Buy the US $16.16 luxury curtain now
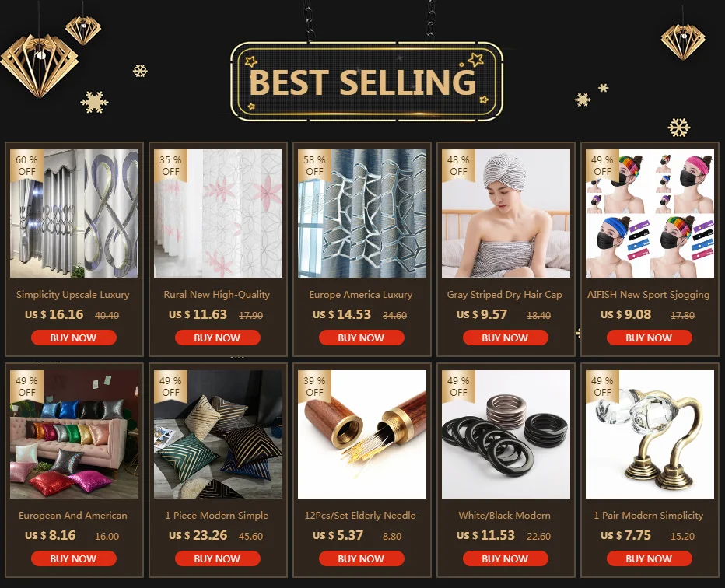The height and width of the screenshot is (588, 725). click(x=74, y=338)
